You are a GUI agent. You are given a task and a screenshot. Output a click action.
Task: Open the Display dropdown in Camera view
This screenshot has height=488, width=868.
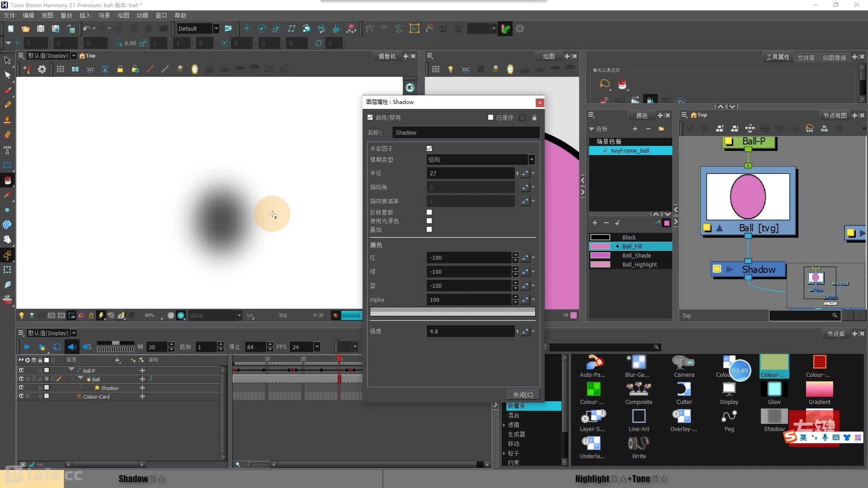tap(74, 56)
